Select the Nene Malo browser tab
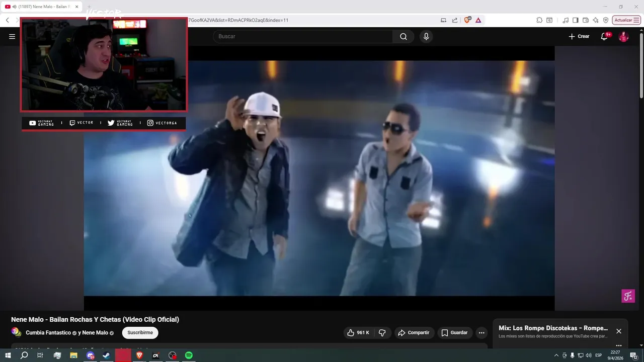 tap(42, 7)
